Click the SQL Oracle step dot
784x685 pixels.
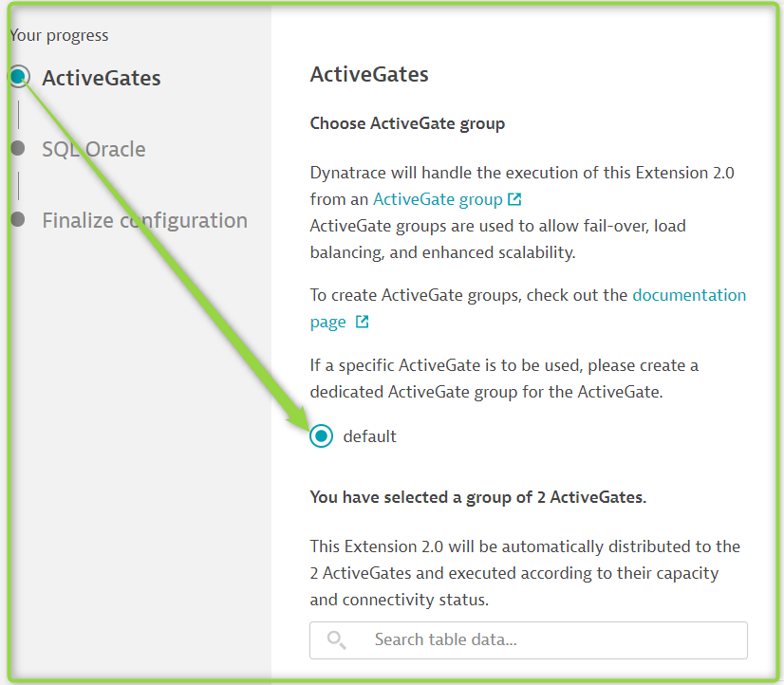pyautogui.click(x=18, y=148)
